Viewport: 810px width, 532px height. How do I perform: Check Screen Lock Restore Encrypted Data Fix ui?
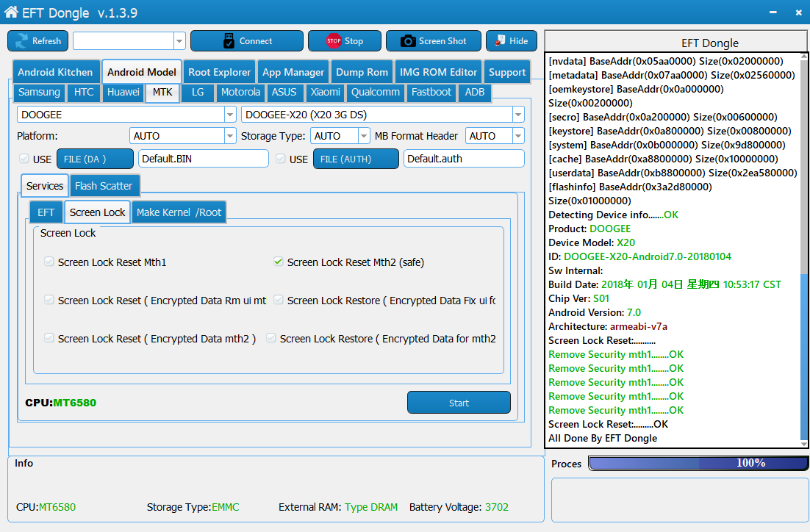pos(279,300)
